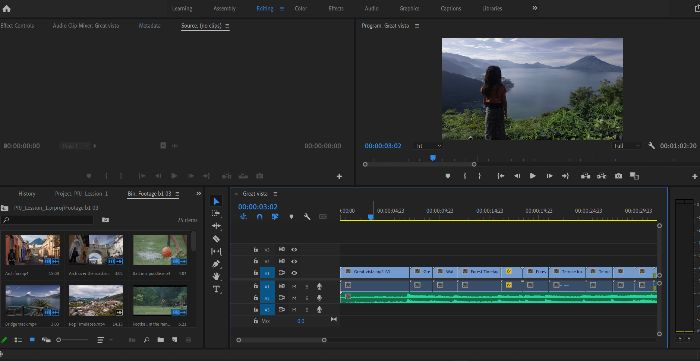Expand project panel tabs overflow chevrons
700x361 pixels.
click(x=199, y=194)
